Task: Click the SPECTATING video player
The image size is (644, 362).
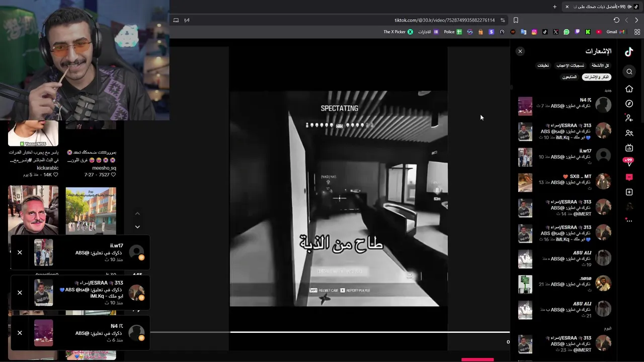Action: (339, 199)
